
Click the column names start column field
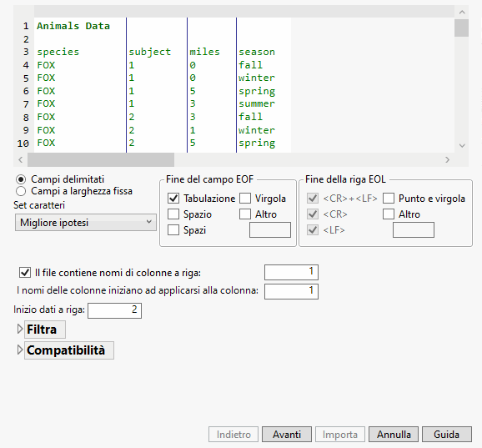tap(291, 291)
